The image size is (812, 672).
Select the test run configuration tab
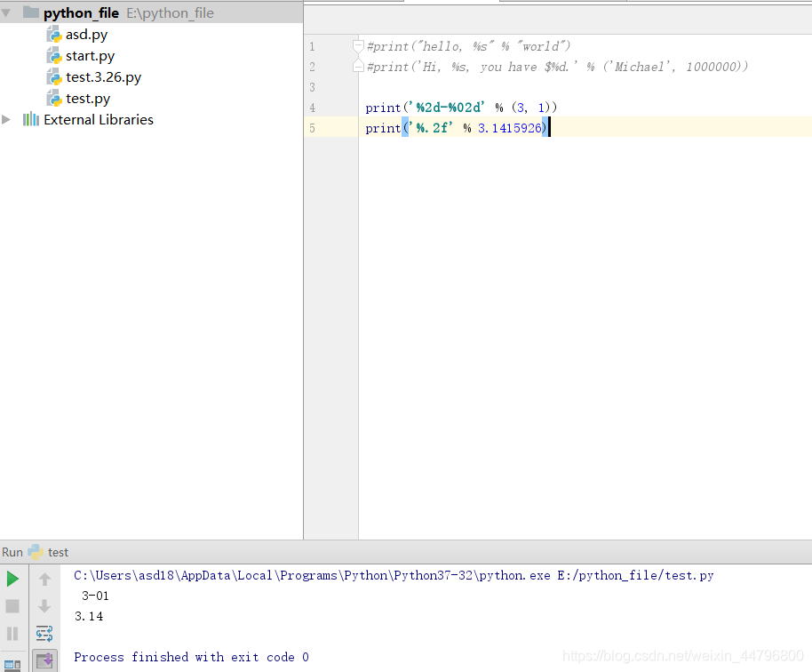click(x=58, y=552)
